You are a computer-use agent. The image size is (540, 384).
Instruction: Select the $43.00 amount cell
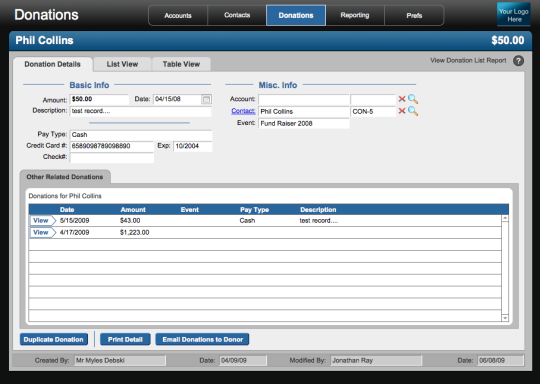tap(130, 220)
